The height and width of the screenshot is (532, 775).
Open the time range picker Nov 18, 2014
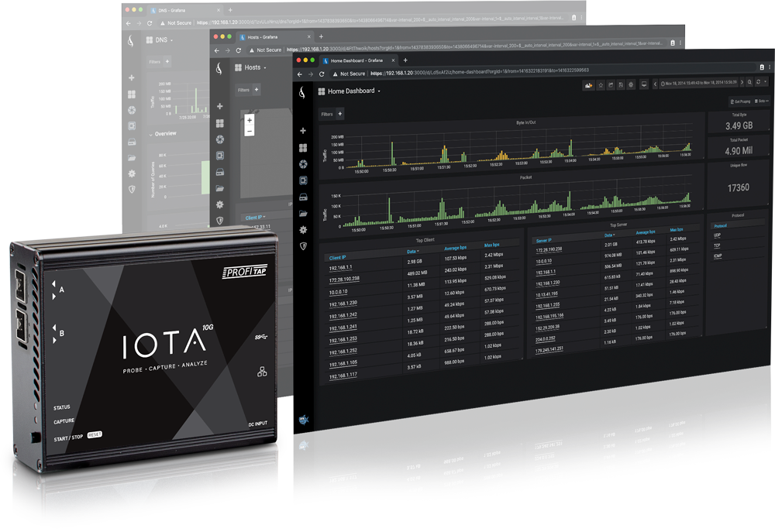click(x=699, y=83)
